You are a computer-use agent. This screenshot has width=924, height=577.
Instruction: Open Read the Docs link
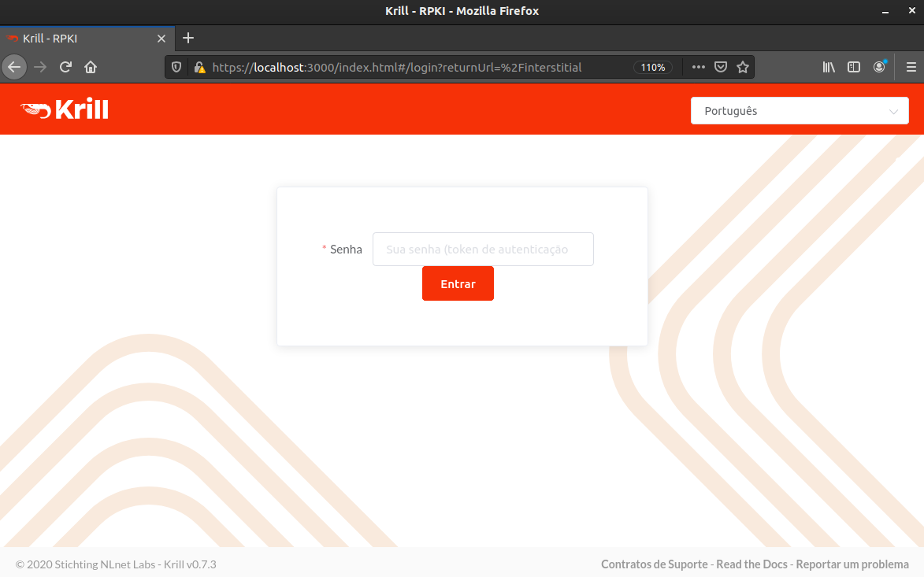[751, 564]
